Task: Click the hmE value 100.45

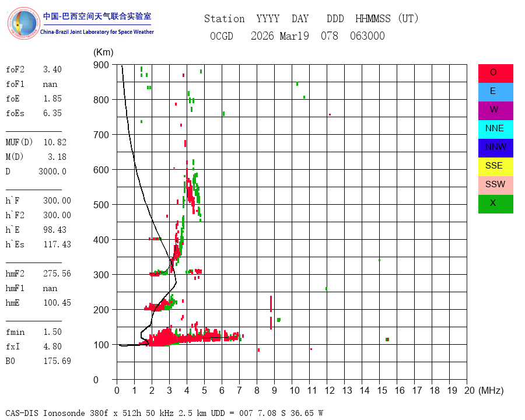Action: [x=57, y=303]
